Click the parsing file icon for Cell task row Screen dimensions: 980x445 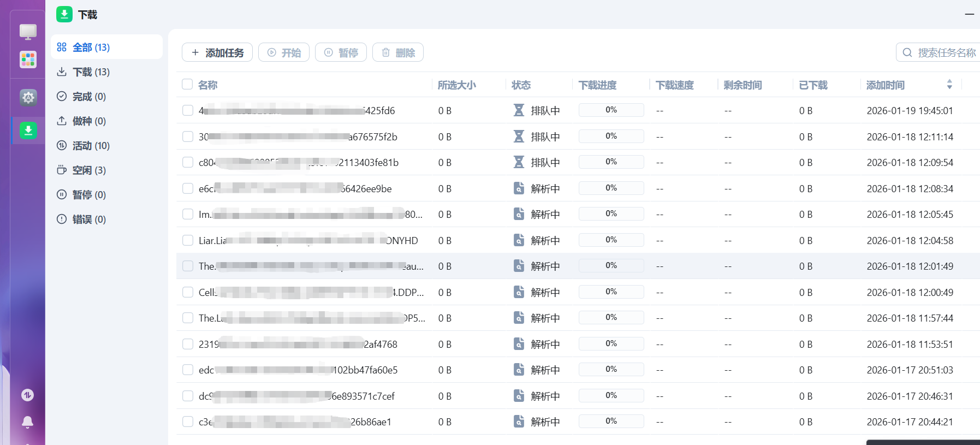tap(519, 292)
